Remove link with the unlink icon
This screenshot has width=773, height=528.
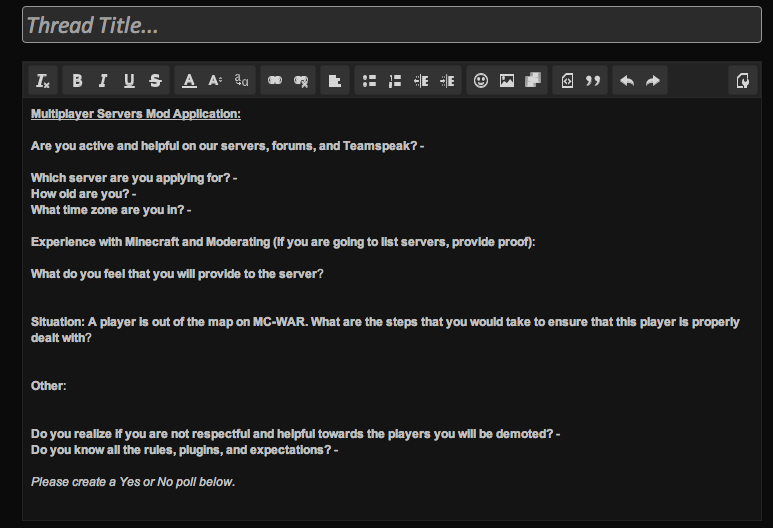tap(301, 81)
